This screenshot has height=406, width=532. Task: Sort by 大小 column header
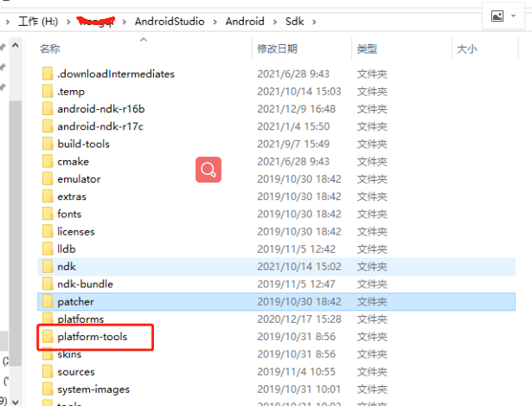[x=467, y=48]
